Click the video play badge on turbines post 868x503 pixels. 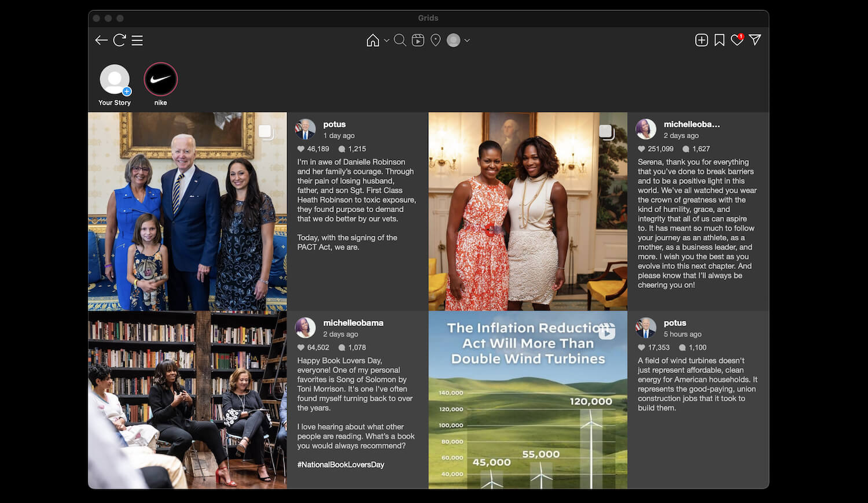click(606, 331)
